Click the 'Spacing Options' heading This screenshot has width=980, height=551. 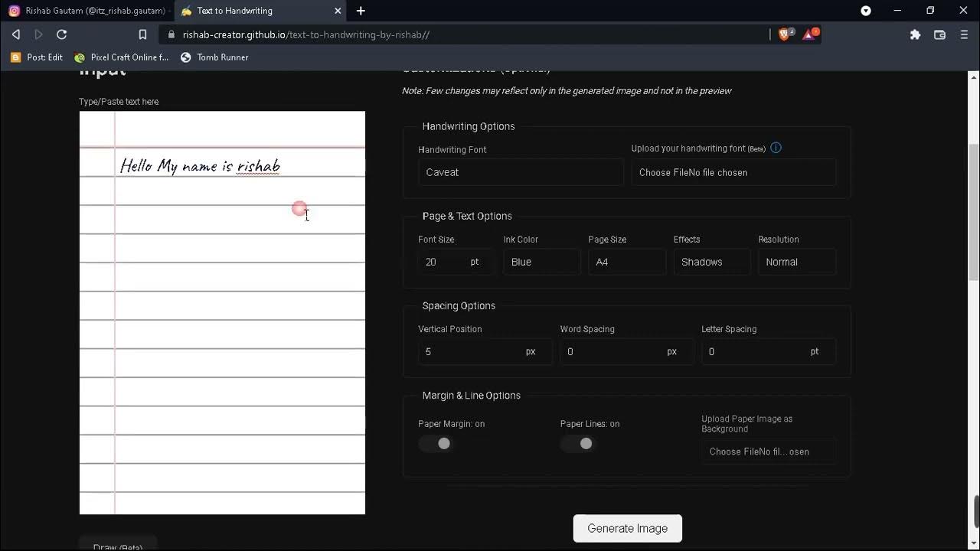pos(459,305)
